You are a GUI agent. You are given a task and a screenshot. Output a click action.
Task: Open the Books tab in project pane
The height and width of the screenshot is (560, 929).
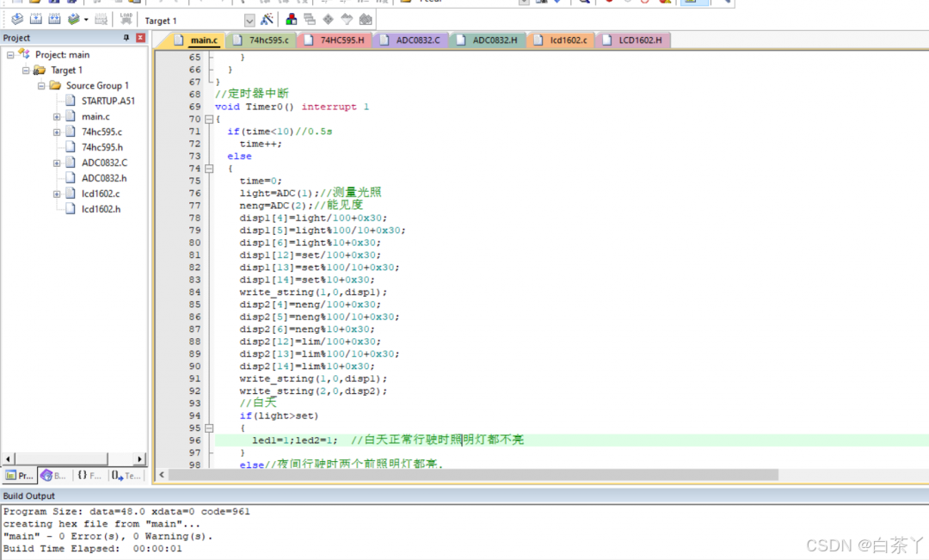click(x=53, y=475)
